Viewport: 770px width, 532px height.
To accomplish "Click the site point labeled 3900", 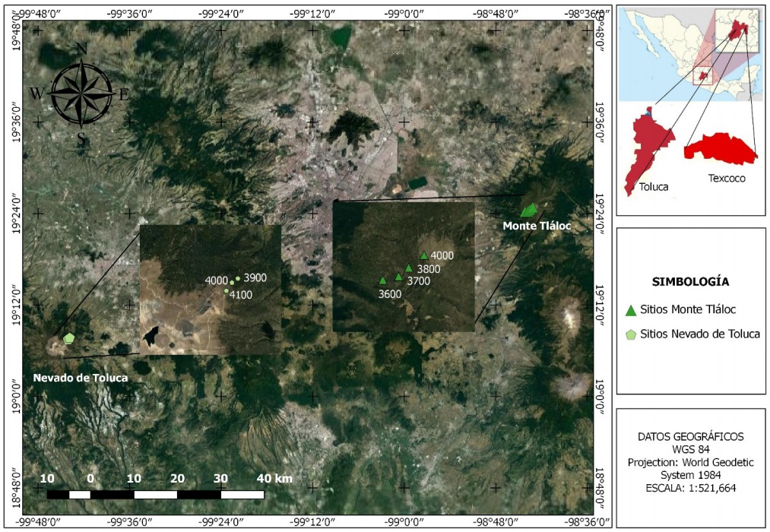I will point(238,278).
